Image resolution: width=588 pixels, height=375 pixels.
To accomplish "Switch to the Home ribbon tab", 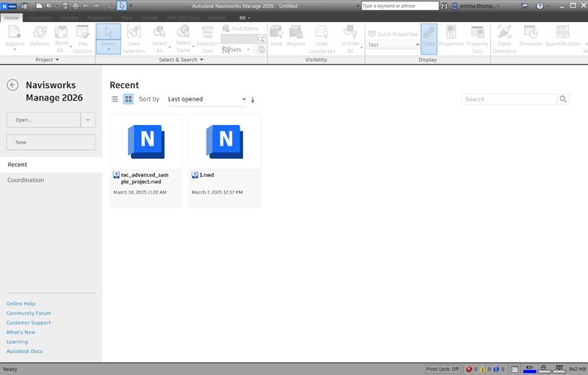I will pyautogui.click(x=11, y=18).
